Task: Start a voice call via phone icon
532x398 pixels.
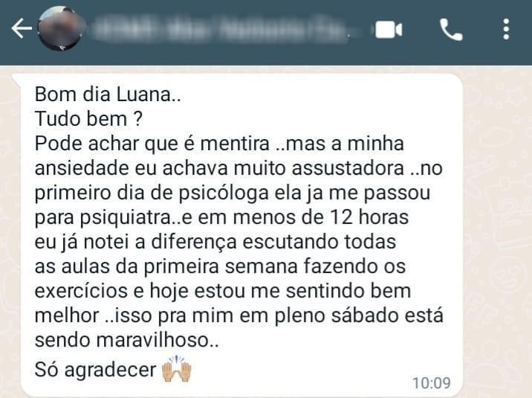Action: (451, 30)
